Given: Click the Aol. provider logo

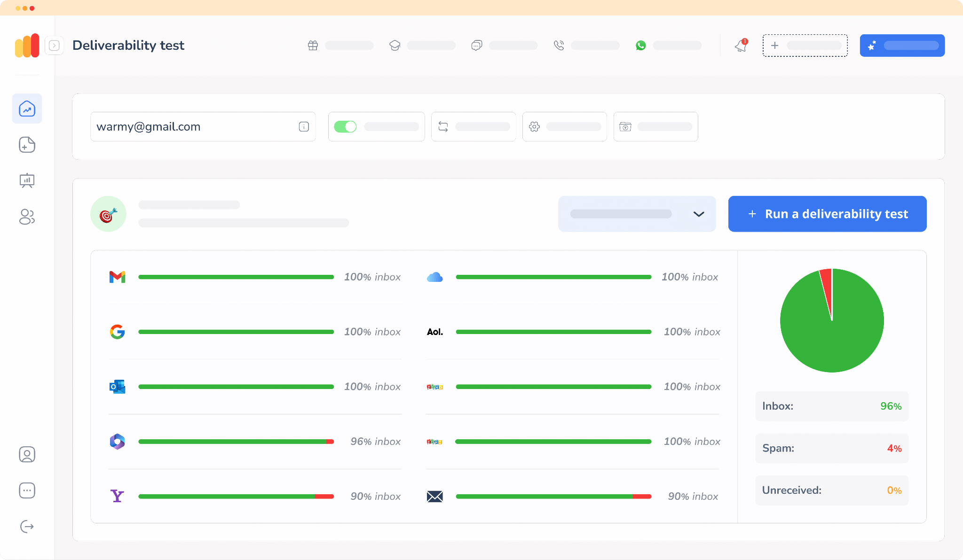Looking at the screenshot, I should (x=435, y=332).
